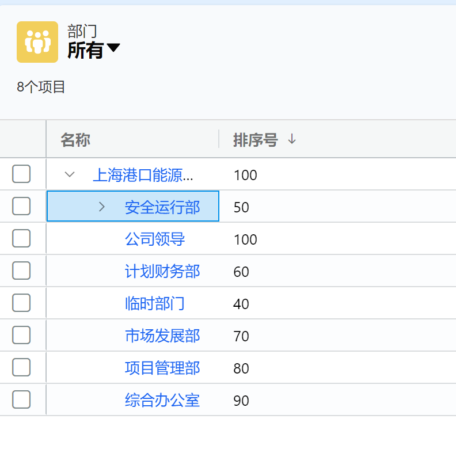The image size is (456, 476).
Task: Click the 排序号 column header
Action: click(255, 140)
